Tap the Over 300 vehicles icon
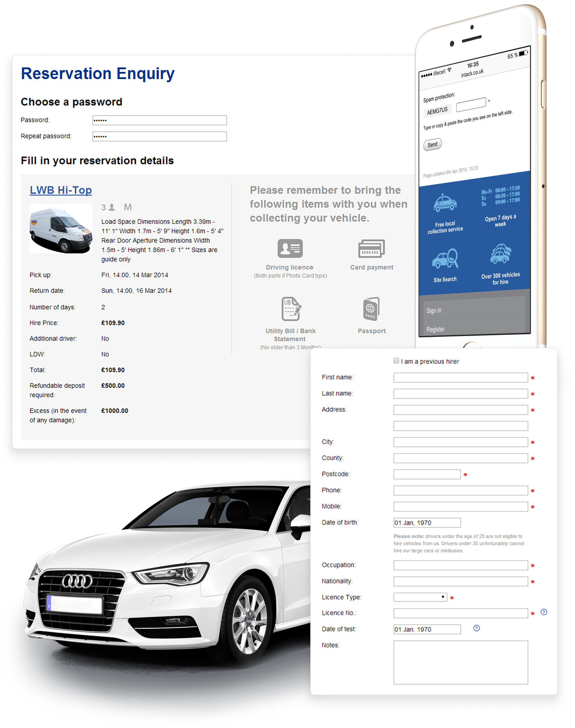575x728 pixels. tap(501, 254)
